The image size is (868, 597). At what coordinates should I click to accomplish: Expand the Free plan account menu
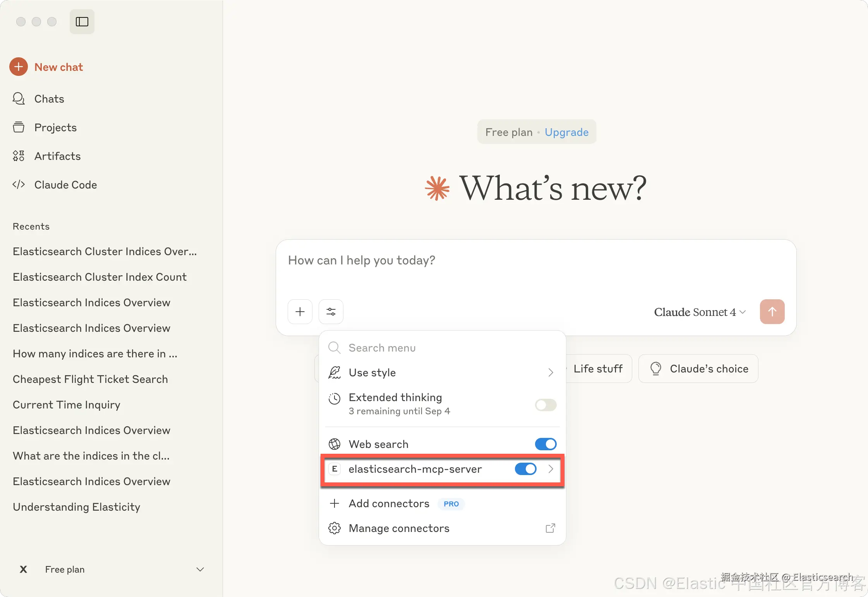click(200, 570)
